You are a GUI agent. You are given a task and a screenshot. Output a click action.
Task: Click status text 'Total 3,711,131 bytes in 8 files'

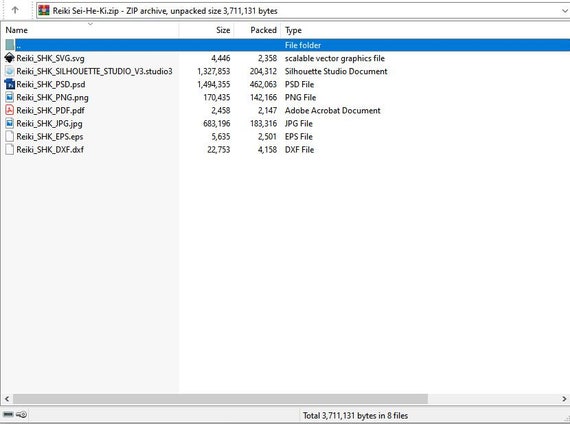tap(355, 415)
